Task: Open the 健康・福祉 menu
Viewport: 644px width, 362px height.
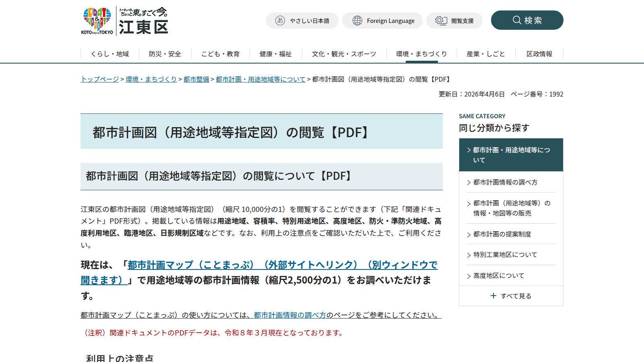Action: (276, 54)
